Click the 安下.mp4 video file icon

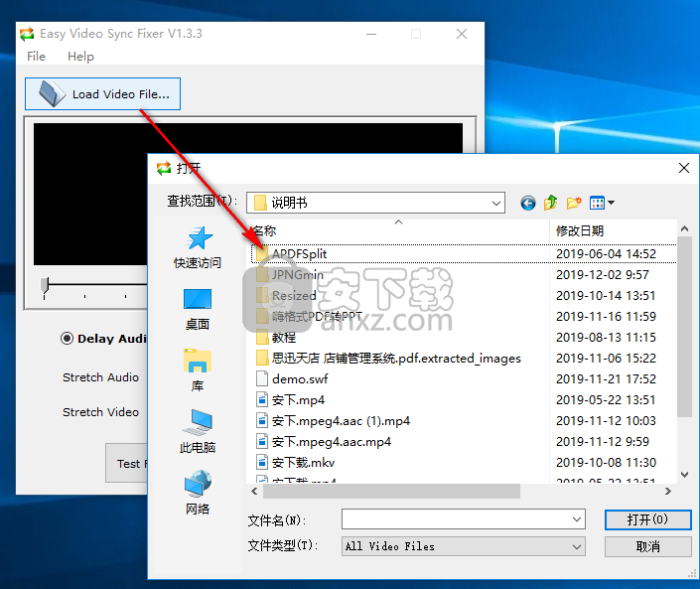(262, 399)
